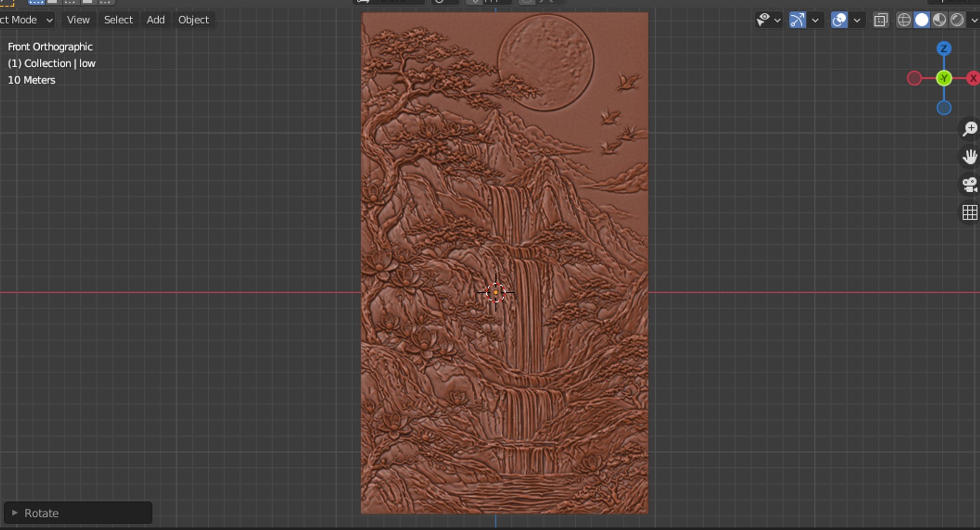
Task: Expand the overlays options dropdown
Action: click(857, 20)
